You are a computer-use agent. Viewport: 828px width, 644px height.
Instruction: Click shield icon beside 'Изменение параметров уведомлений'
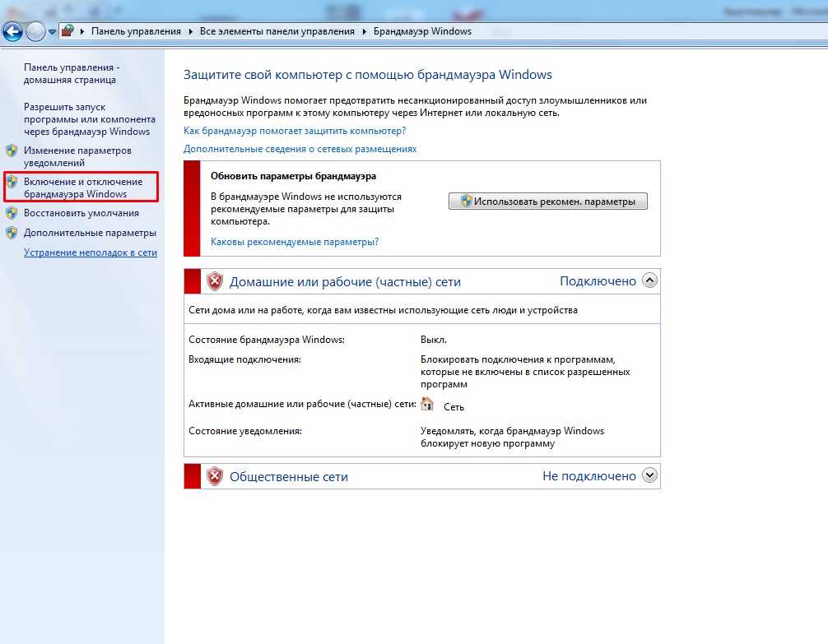pyautogui.click(x=12, y=151)
